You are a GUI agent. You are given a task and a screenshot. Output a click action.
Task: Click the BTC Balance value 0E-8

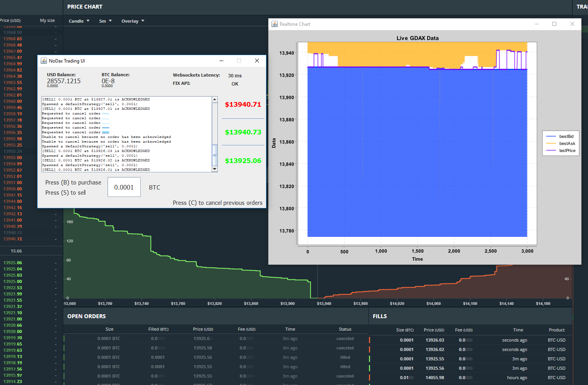[x=108, y=81]
